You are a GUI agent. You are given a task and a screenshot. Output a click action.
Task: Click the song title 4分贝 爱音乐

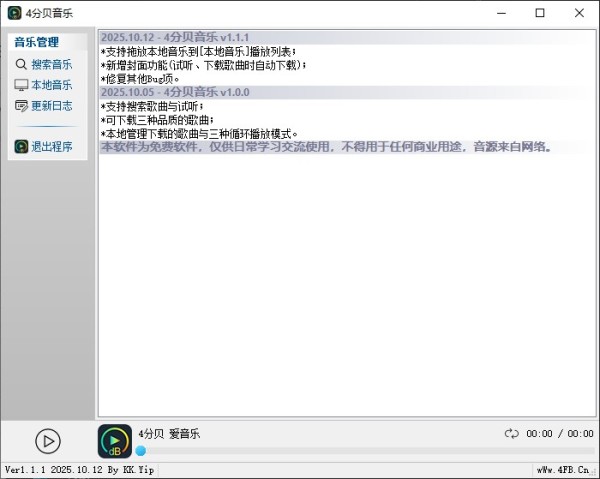tap(169, 434)
